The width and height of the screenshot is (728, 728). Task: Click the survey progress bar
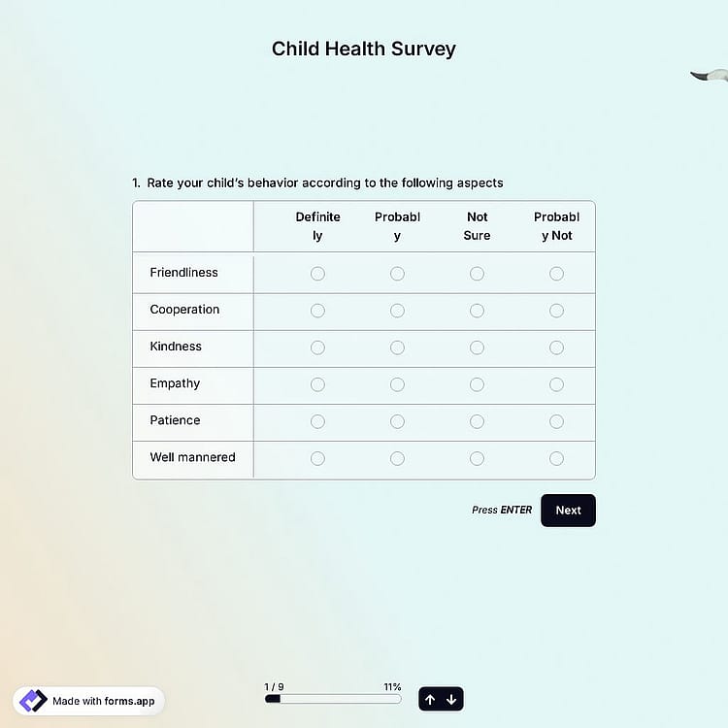333,699
